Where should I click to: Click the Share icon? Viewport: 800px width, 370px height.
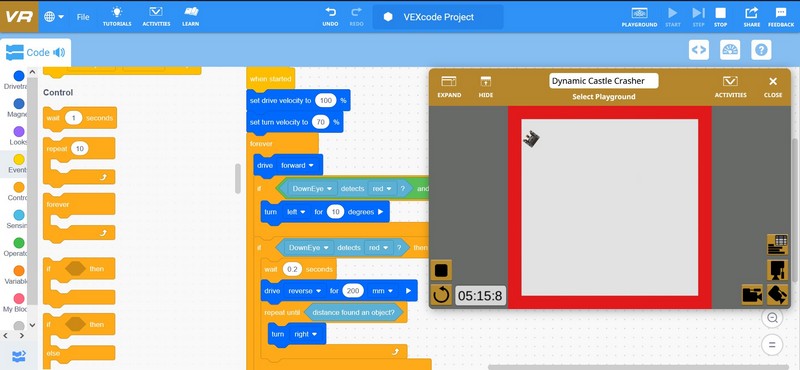[751, 13]
